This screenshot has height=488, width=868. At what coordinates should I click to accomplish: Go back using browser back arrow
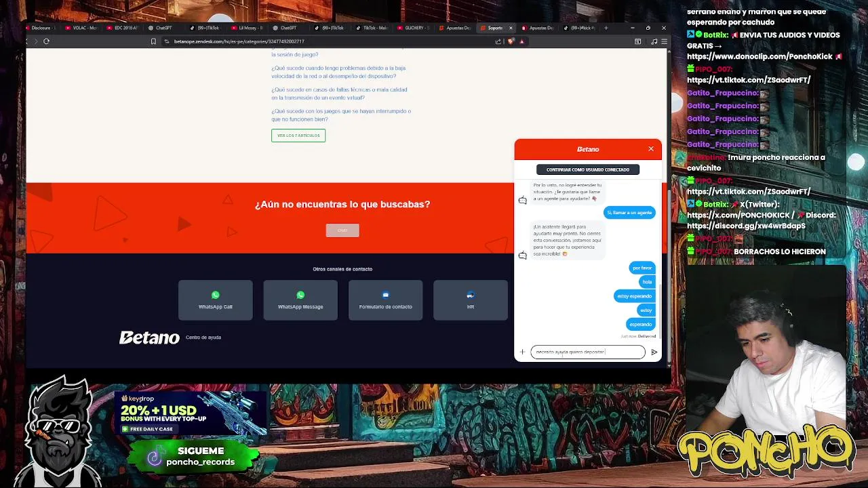point(27,41)
